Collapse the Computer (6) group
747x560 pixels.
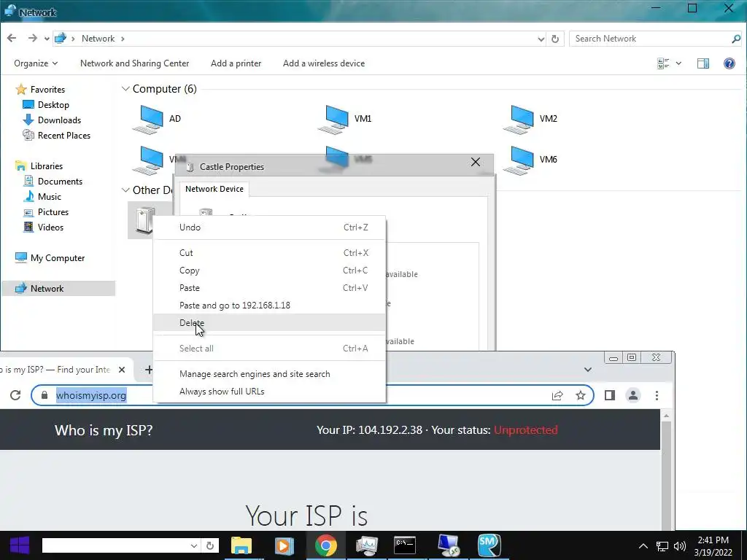tap(125, 89)
